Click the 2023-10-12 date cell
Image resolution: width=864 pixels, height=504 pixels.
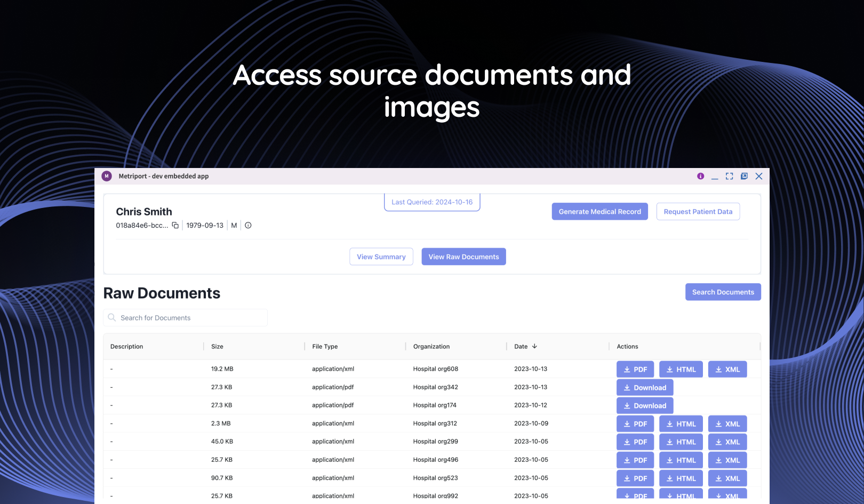click(531, 405)
